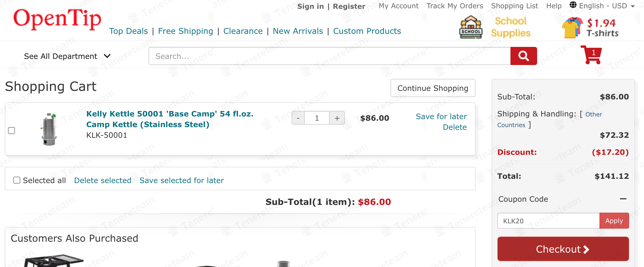The width and height of the screenshot is (644, 267).
Task: Increase kettle quantity with plus button
Action: pos(337,118)
